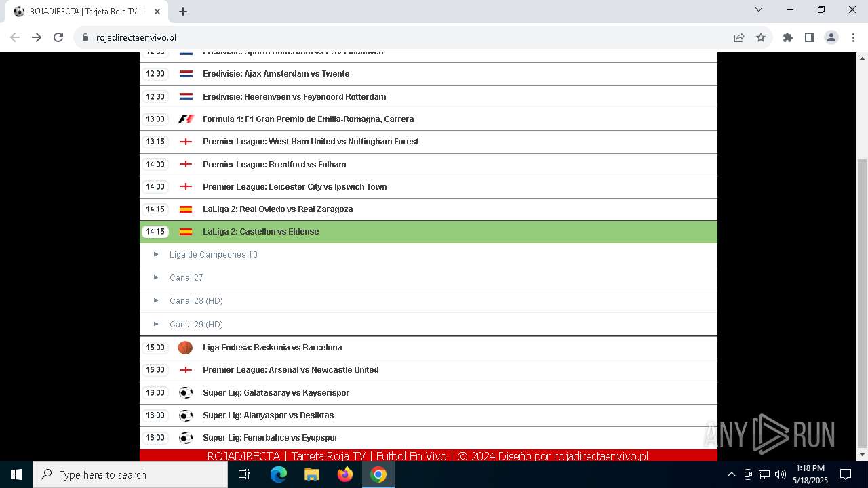
Task: Open the notification center icon
Action: 846,474
